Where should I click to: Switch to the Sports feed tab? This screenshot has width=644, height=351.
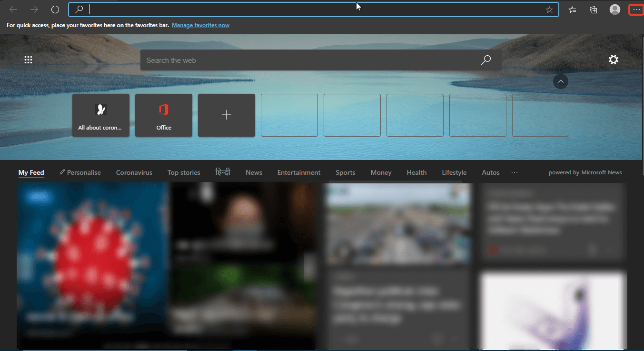tap(345, 172)
